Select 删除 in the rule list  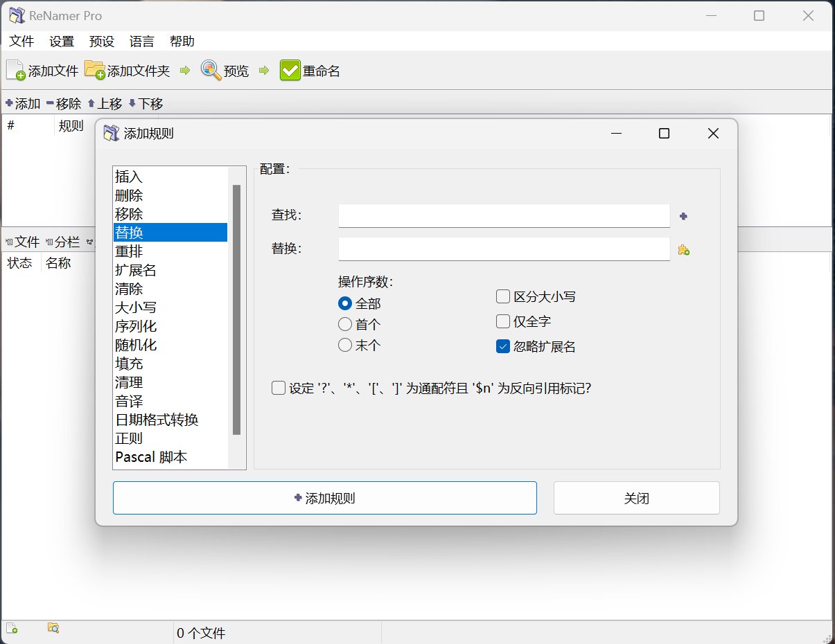(170, 195)
